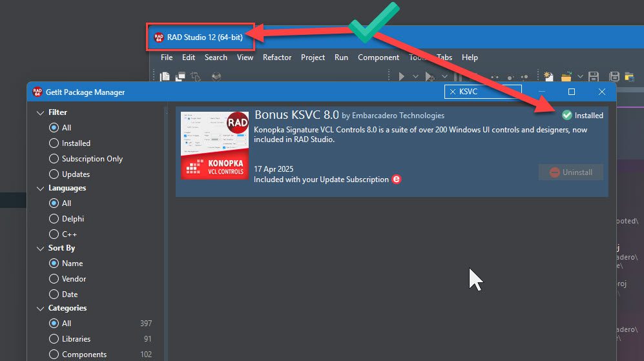Viewport: 644px width, 361px height.
Task: Select the Name radio under Sort By
Action: [54, 263]
